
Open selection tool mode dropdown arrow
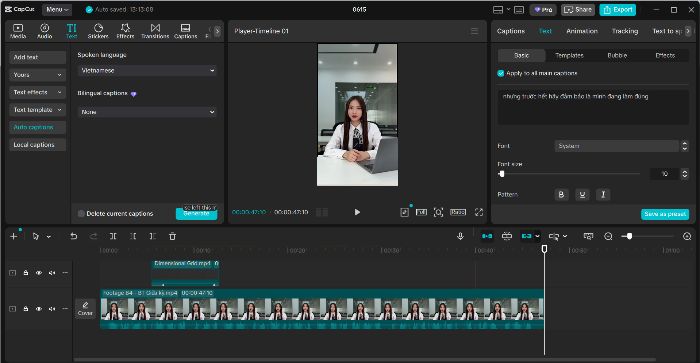(x=49, y=237)
